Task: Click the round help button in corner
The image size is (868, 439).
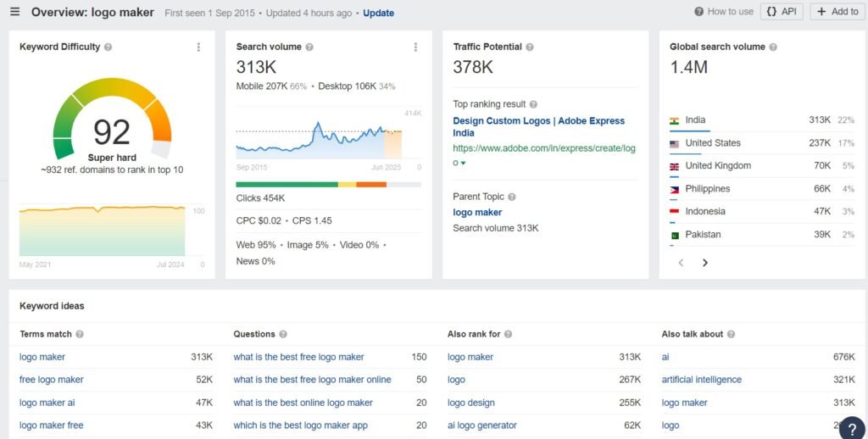Action: coord(852,428)
